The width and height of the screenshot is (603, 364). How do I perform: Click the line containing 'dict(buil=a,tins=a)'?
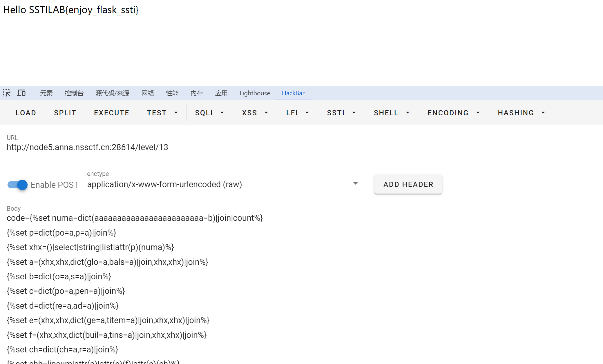click(107, 335)
